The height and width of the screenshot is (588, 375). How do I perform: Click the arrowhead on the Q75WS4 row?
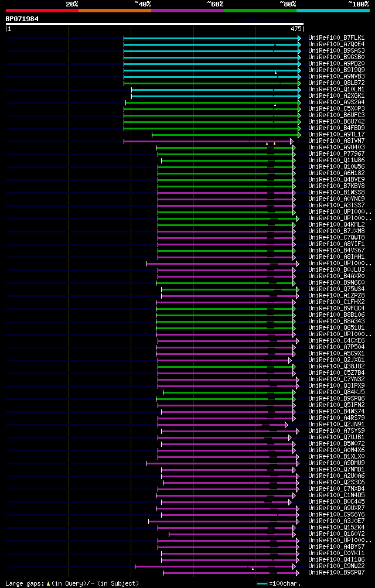(298, 289)
